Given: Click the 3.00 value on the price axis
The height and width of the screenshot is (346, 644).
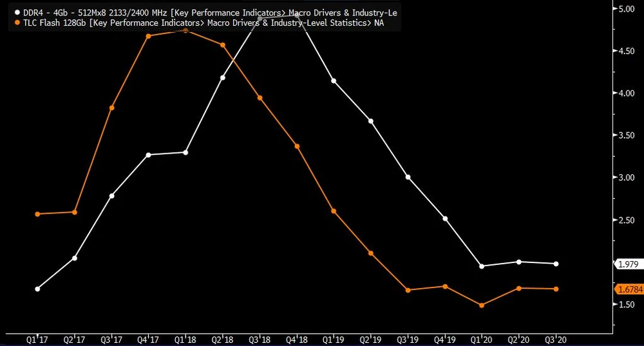Looking at the screenshot, I should coord(627,178).
